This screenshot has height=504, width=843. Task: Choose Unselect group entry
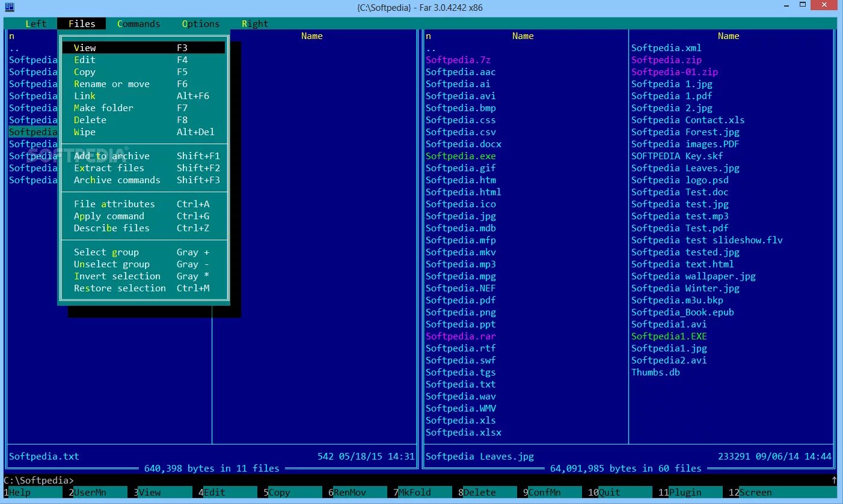(x=144, y=264)
